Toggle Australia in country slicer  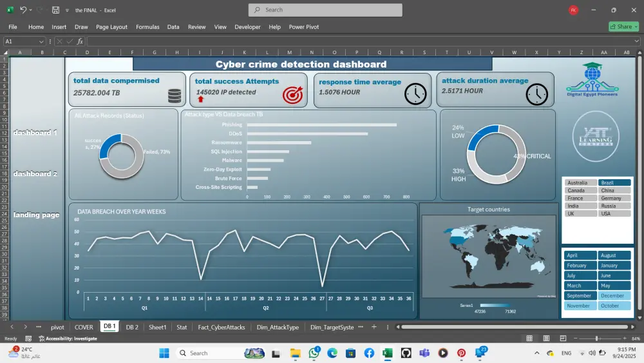point(581,182)
